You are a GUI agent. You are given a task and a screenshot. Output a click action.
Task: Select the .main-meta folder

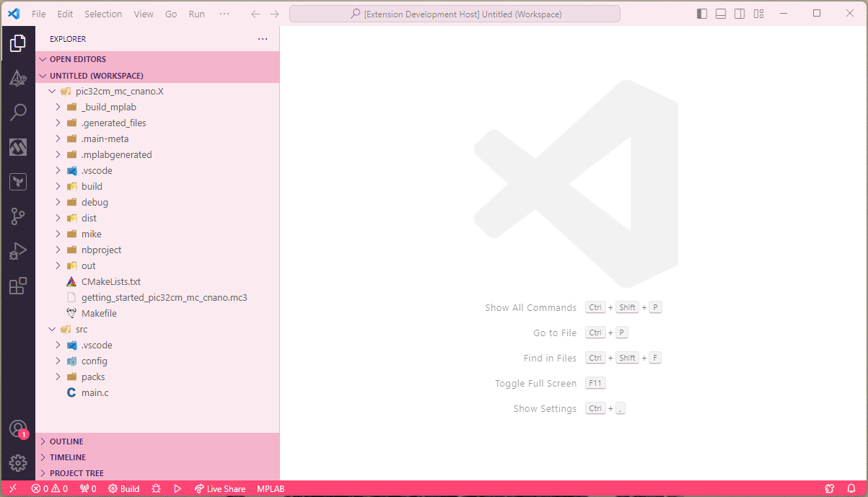click(x=157, y=138)
